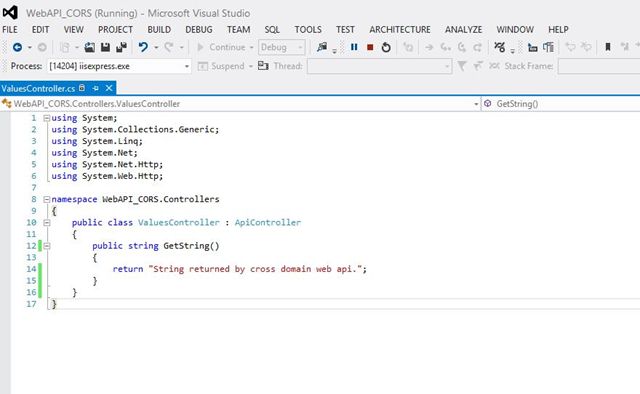
Task: Click the Code Map toolbar icon
Action: [x=499, y=47]
